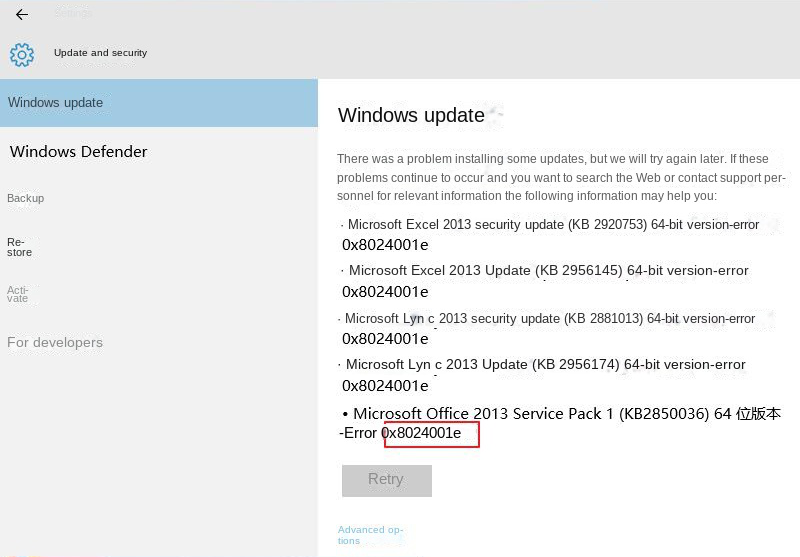
Task: Go to the Backup section
Action: (26, 198)
